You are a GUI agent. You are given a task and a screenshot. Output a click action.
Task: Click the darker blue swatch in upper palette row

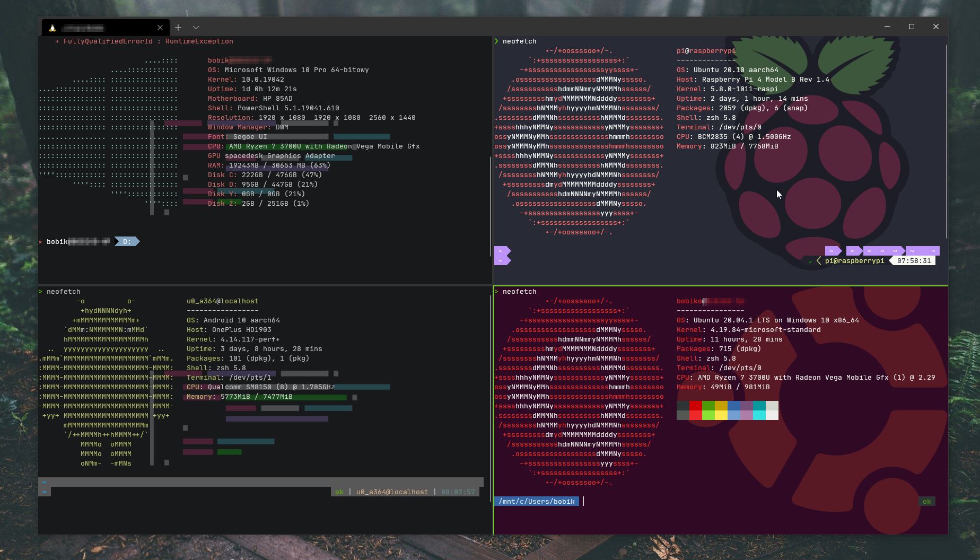pos(733,406)
